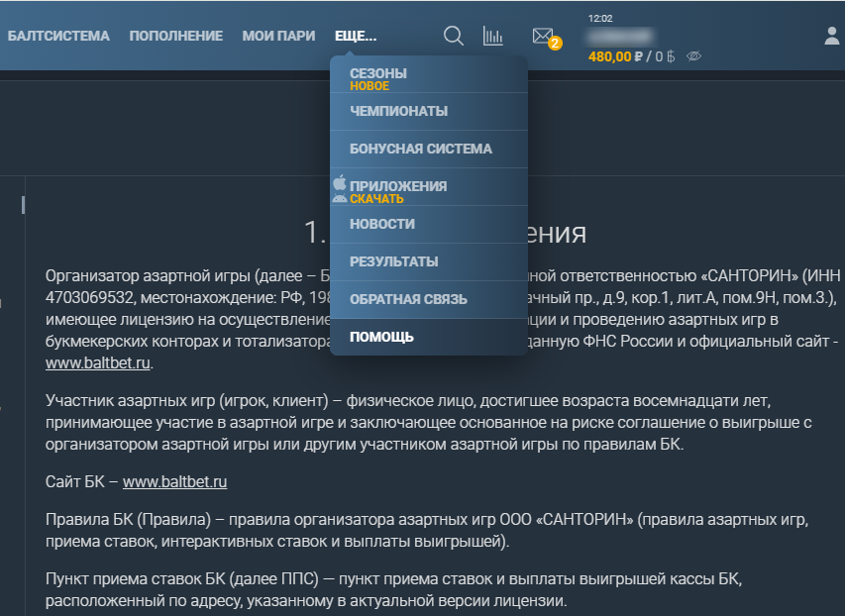Click the Android app download icon
Viewport: 845px width, 616px height.
340,198
